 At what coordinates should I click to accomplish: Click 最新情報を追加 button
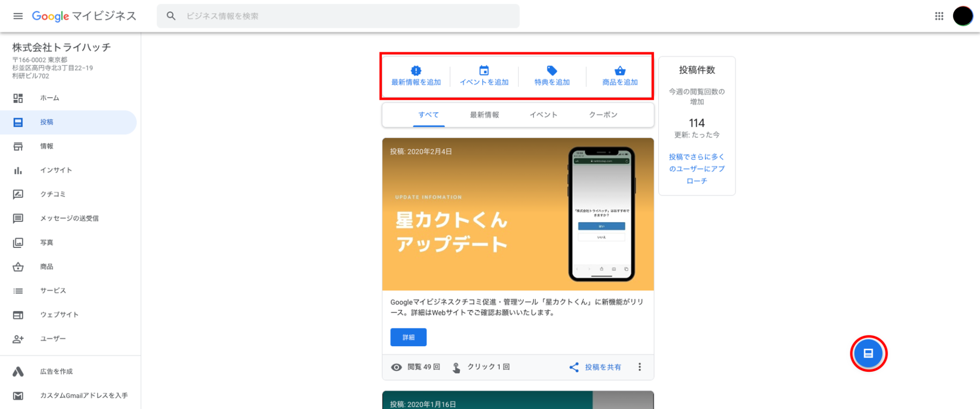coord(416,76)
